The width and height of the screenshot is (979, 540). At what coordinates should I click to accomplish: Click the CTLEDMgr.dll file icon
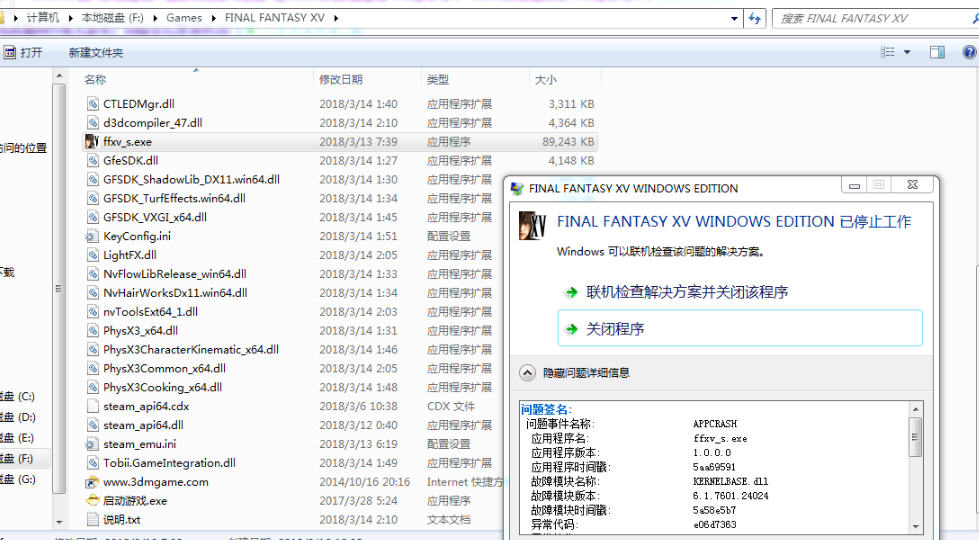tap(92, 104)
